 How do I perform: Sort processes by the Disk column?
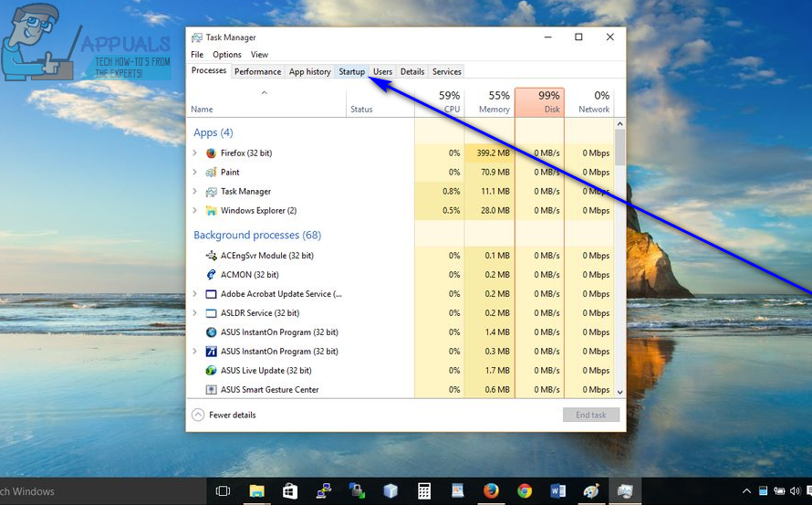[x=539, y=102]
